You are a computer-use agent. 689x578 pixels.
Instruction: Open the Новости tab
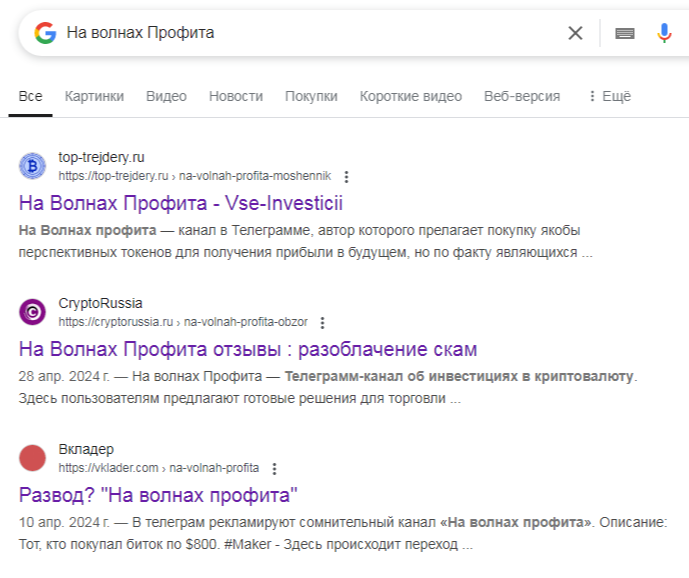click(236, 96)
